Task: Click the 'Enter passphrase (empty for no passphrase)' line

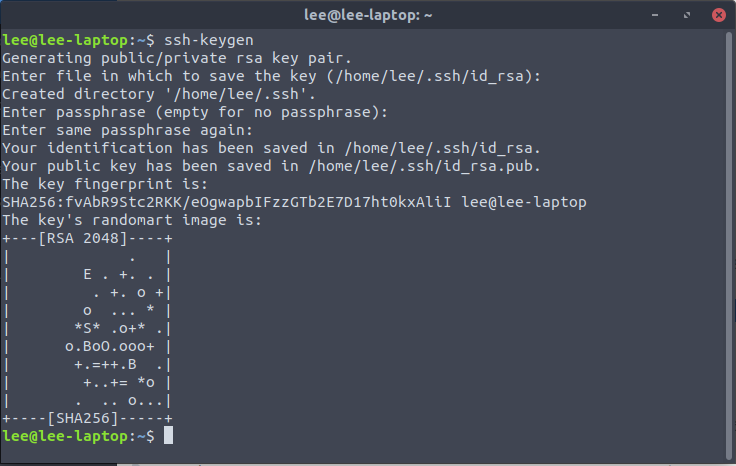Action: pos(195,113)
